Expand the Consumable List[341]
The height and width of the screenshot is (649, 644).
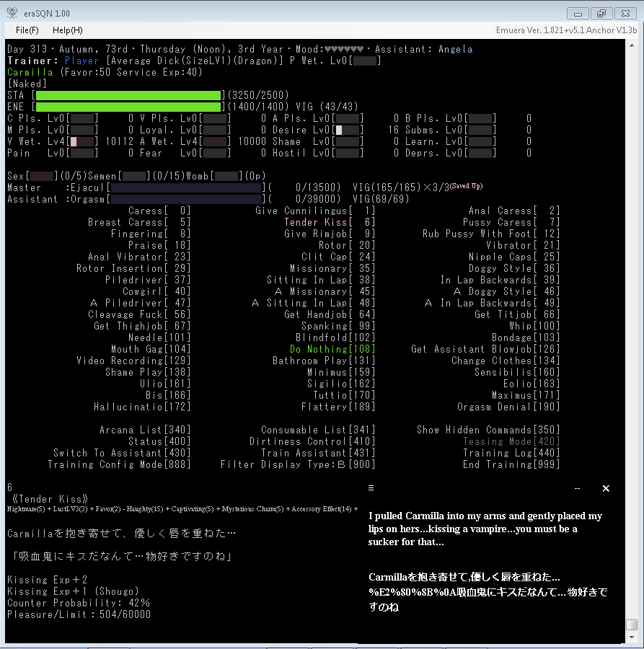click(x=318, y=430)
